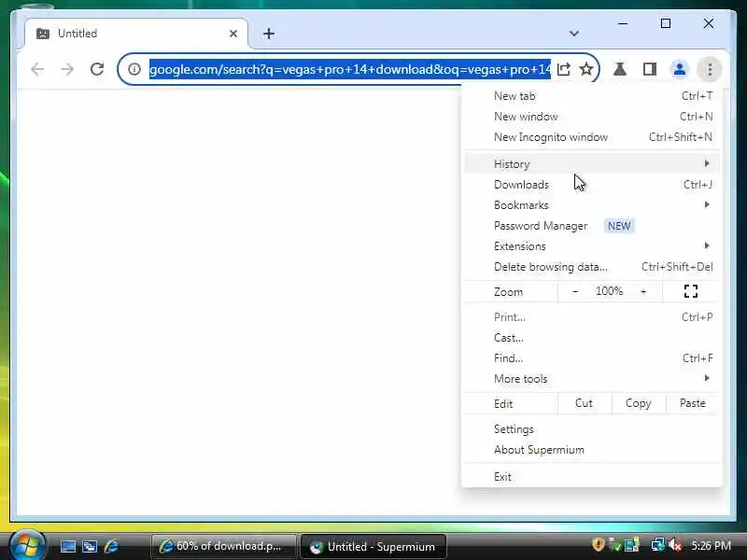Click the three-dot browser menu button

tap(710, 69)
